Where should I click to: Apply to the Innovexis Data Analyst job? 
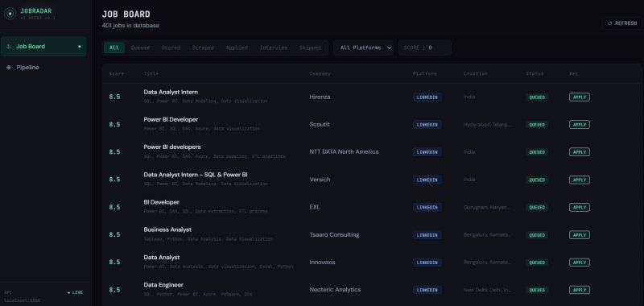pyautogui.click(x=579, y=263)
